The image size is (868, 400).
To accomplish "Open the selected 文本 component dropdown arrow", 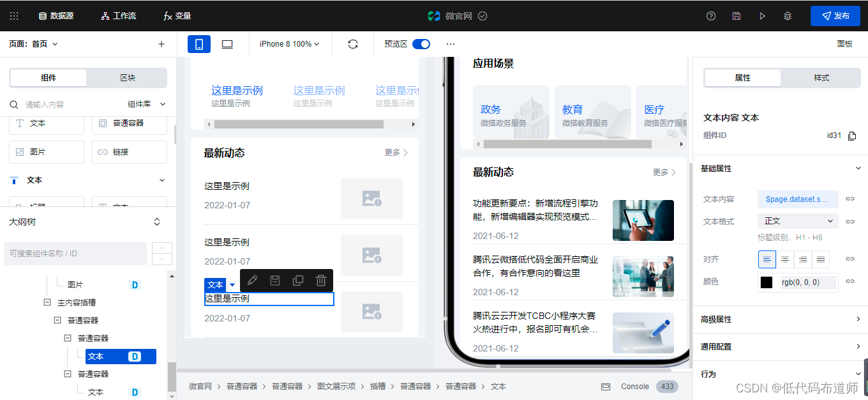I will pos(232,285).
